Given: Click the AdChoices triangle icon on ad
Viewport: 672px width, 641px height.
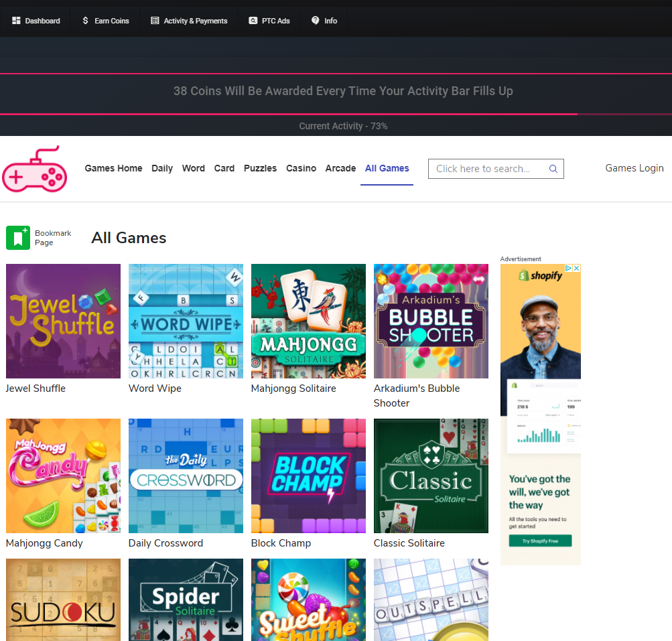Looking at the screenshot, I should (x=569, y=268).
